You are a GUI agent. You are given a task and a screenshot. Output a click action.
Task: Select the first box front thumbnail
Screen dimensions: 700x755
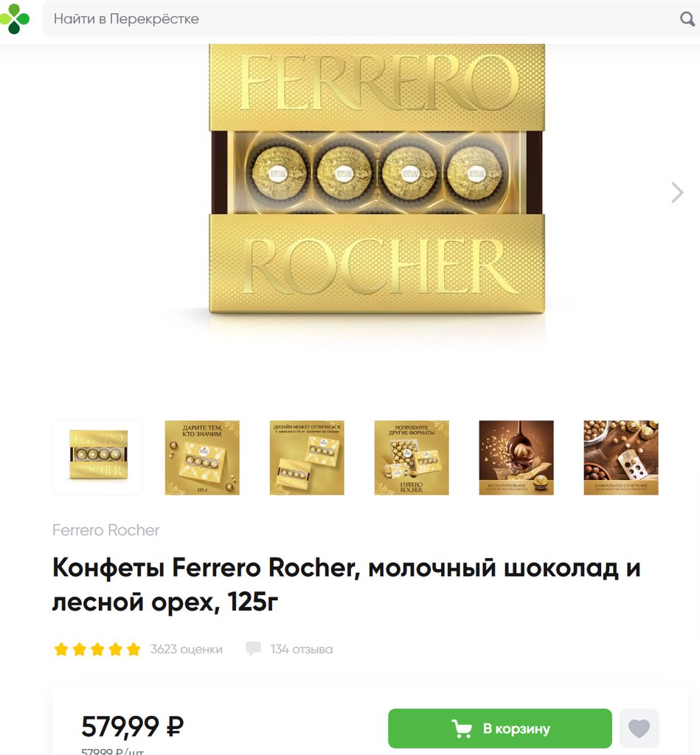(97, 457)
